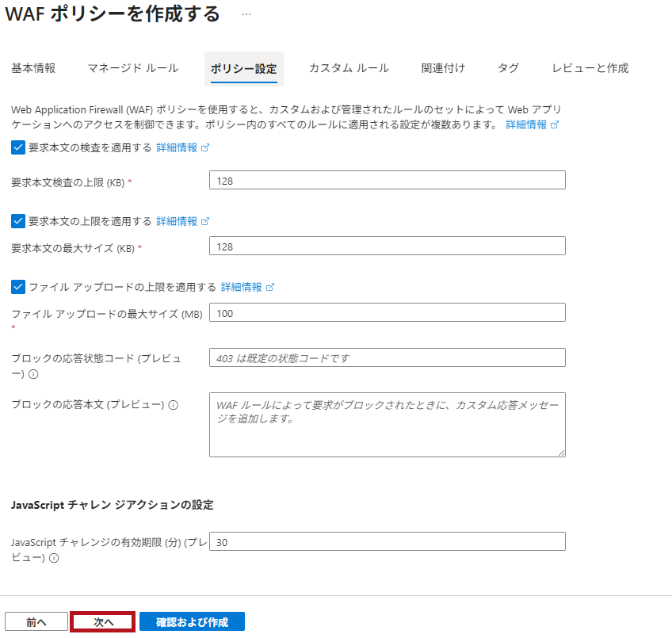The width and height of the screenshot is (672, 638).
Task: Open the タグ tab
Action: click(x=508, y=68)
